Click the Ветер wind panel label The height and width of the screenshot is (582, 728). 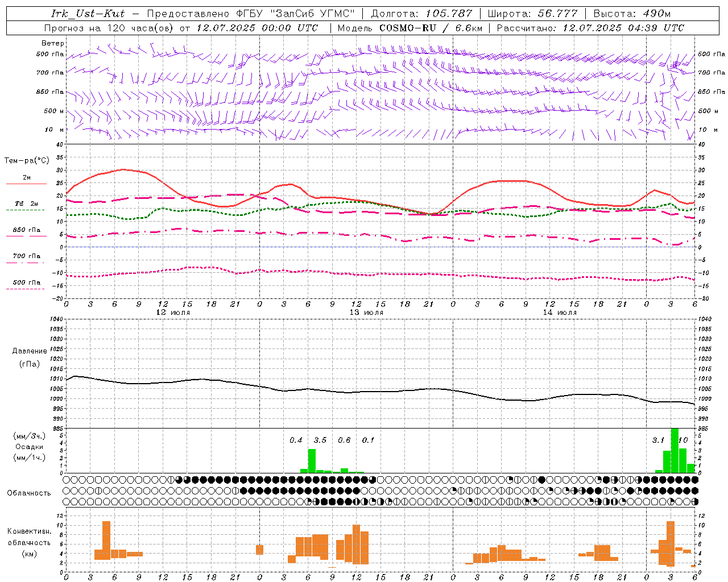click(53, 43)
